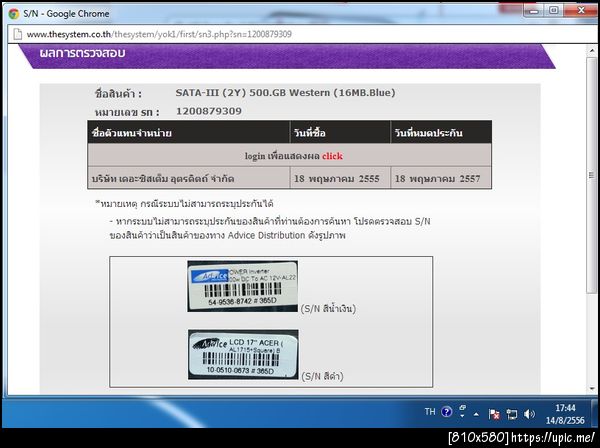
Task: Open the help question mark tray icon
Action: (x=447, y=412)
